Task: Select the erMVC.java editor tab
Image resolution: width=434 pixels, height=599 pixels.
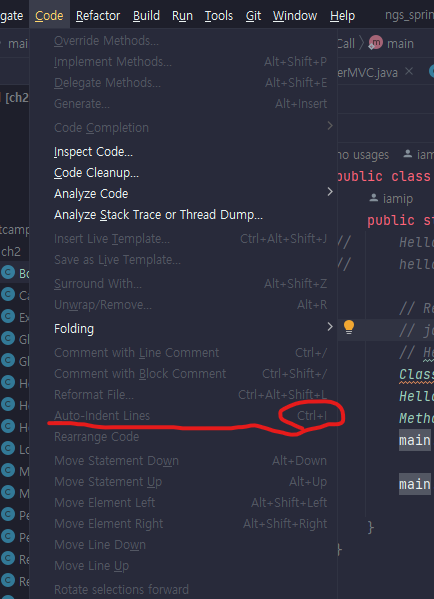Action: point(368,72)
